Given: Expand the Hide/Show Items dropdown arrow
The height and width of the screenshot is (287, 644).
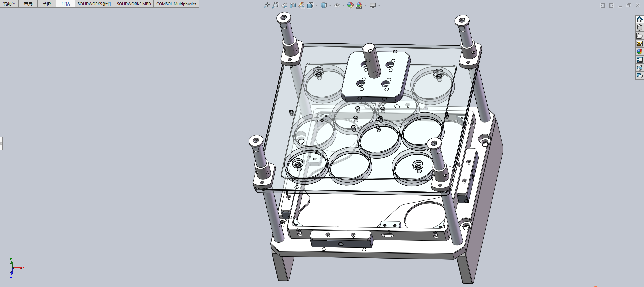Looking at the screenshot, I should (343, 5).
